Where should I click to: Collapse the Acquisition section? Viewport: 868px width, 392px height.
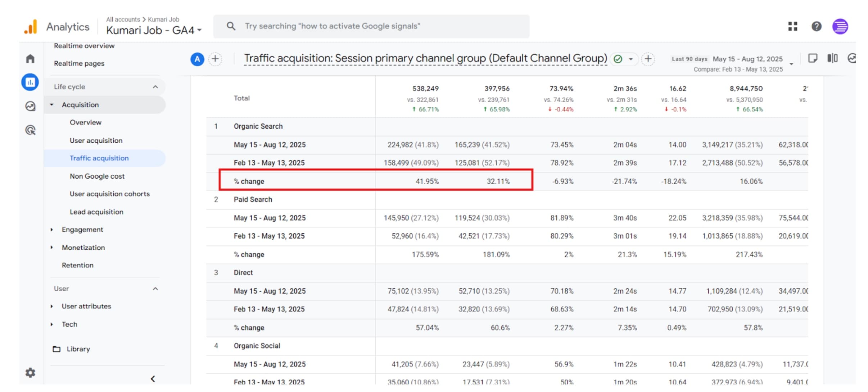pos(52,104)
